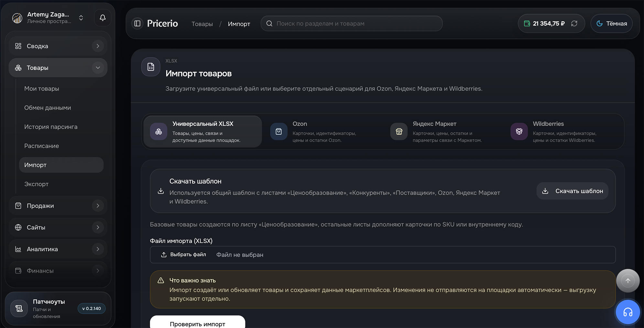Expand the Сайты section chevron
The width and height of the screenshot is (644, 328).
click(98, 227)
